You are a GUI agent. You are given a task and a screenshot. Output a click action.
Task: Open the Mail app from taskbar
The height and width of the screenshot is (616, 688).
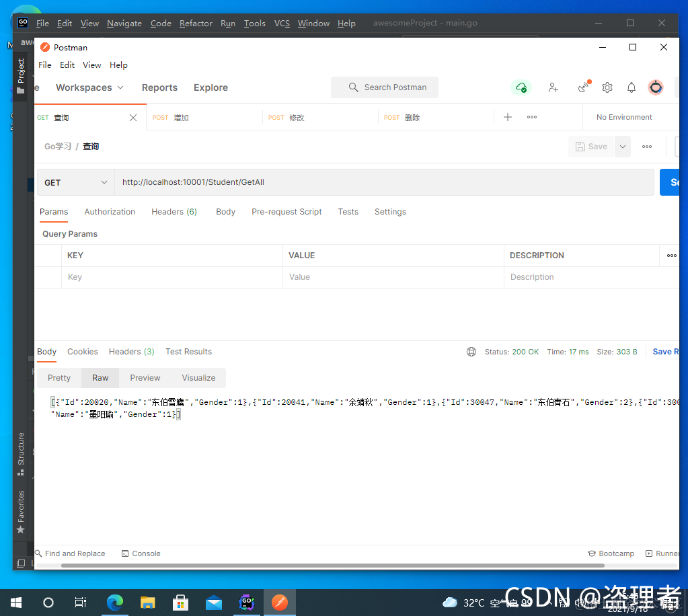coord(214,603)
